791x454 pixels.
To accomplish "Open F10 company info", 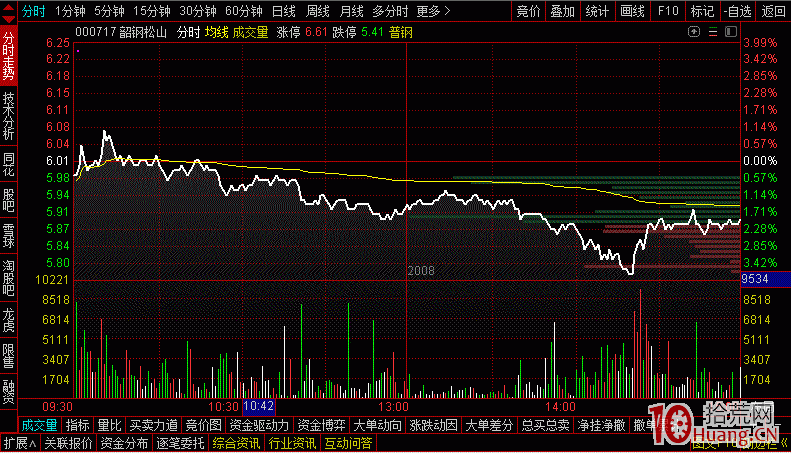I will [x=668, y=11].
